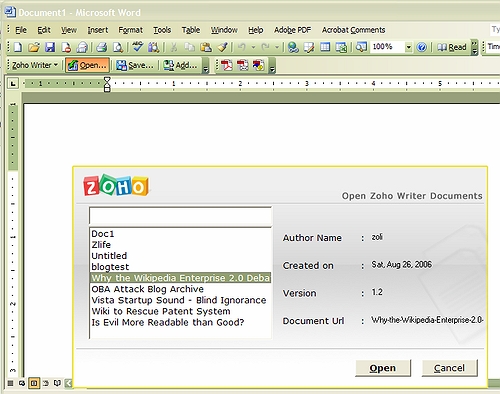Open the Acrobat Comments menu
Screen dimensions: 500x394
353,30
